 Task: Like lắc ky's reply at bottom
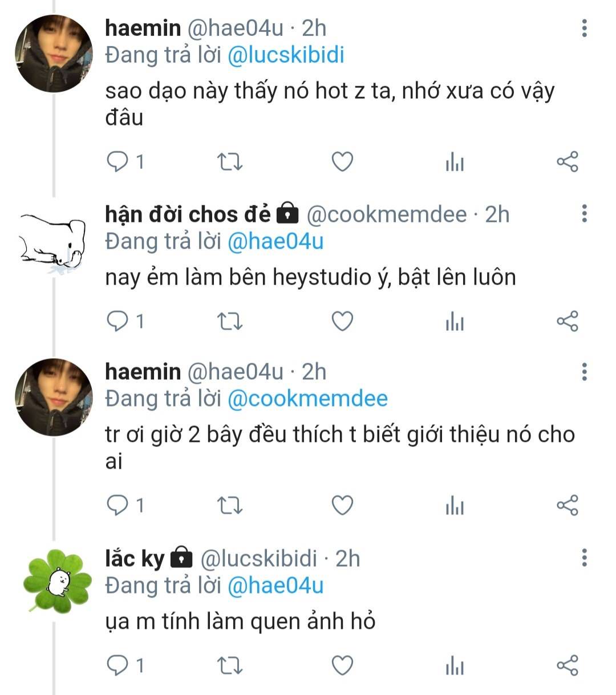(x=342, y=665)
